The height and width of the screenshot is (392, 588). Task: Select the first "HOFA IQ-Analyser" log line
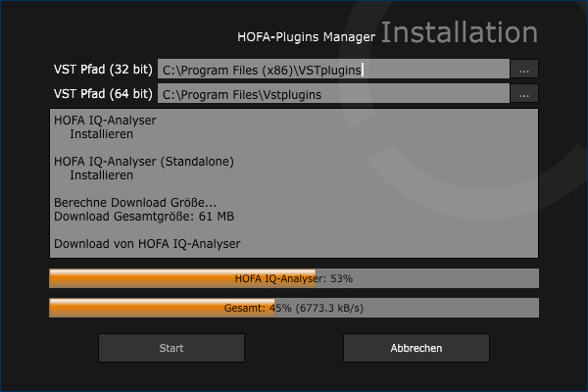(105, 121)
